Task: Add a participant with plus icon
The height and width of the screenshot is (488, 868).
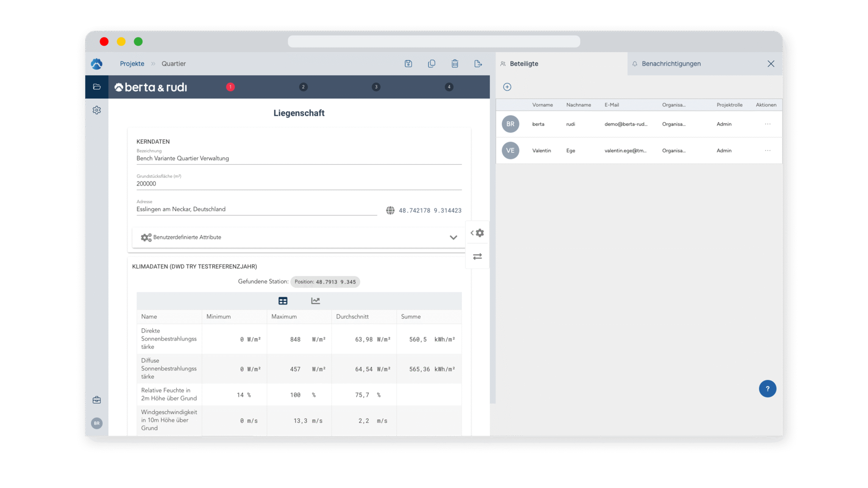Action: point(507,87)
